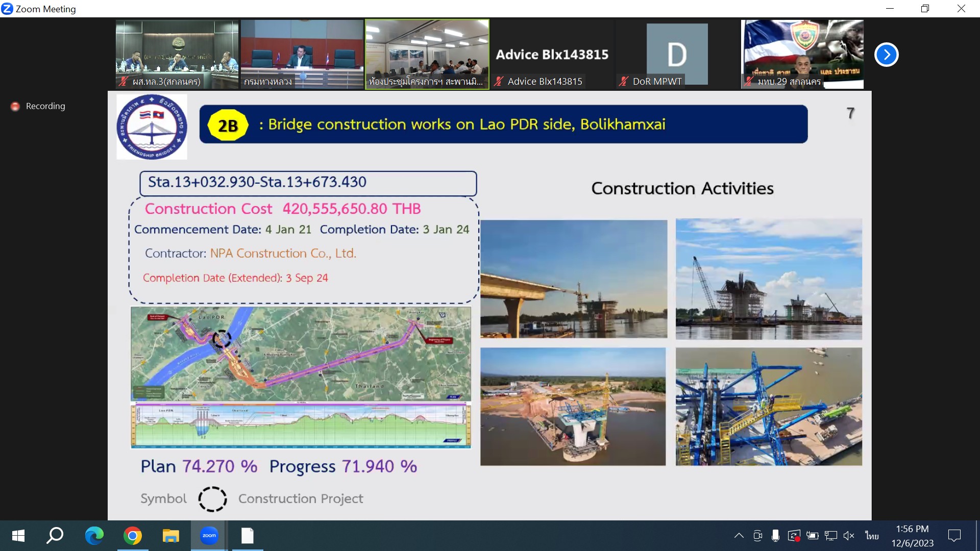Click the network connection tray icon

(830, 536)
